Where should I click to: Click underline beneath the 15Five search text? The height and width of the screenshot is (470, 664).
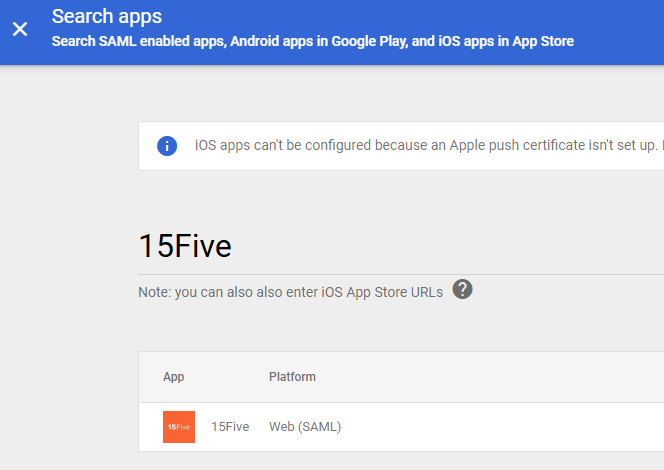400,274
